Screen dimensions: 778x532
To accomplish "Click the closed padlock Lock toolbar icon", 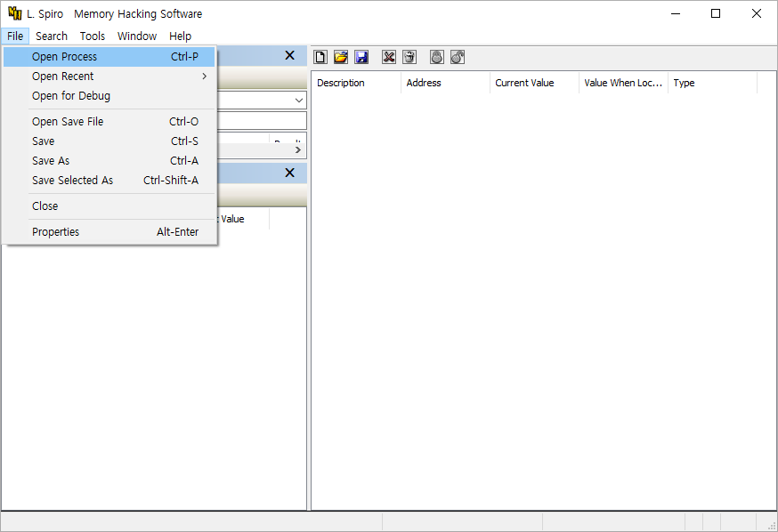I will 437,57.
